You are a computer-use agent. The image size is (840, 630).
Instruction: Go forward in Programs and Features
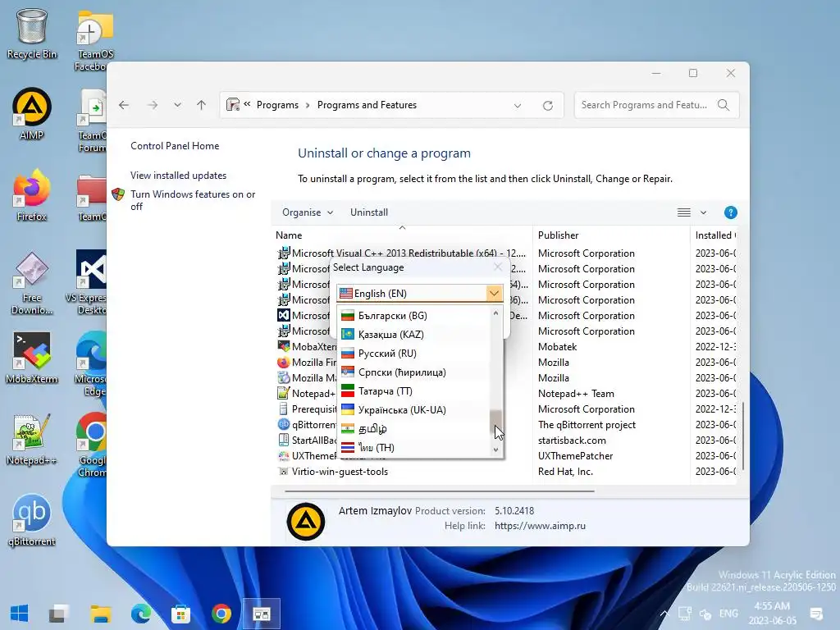(x=153, y=105)
